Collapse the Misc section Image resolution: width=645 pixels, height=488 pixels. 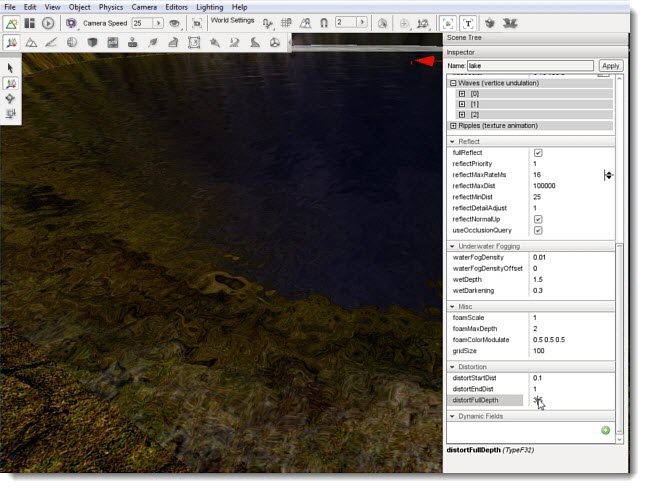point(452,307)
